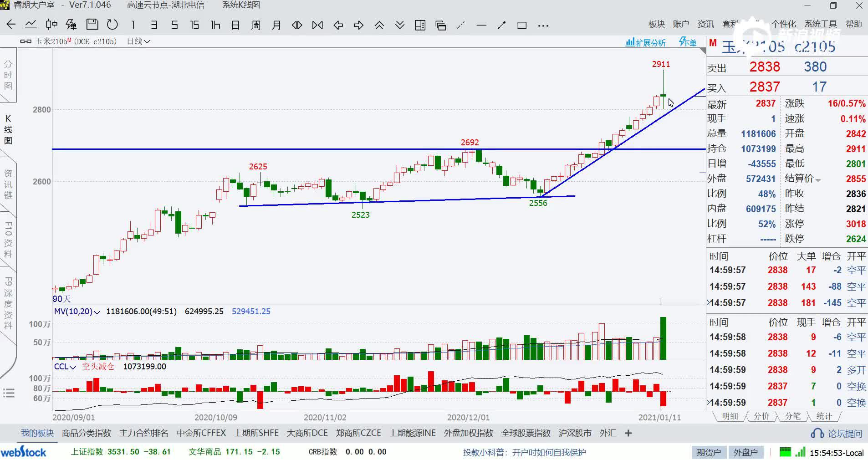Click the lightning order (炒单) toolbar icon
The width and height of the screenshot is (868, 460).
coord(71,25)
